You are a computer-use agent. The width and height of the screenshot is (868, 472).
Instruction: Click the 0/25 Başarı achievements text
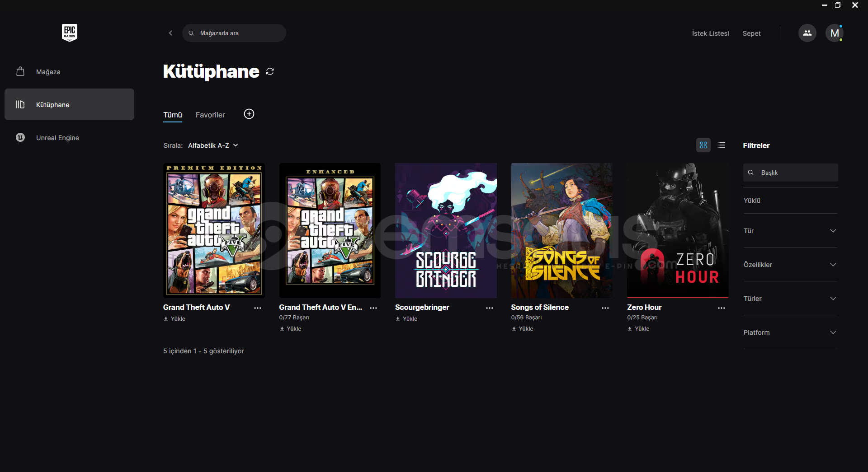pos(642,318)
